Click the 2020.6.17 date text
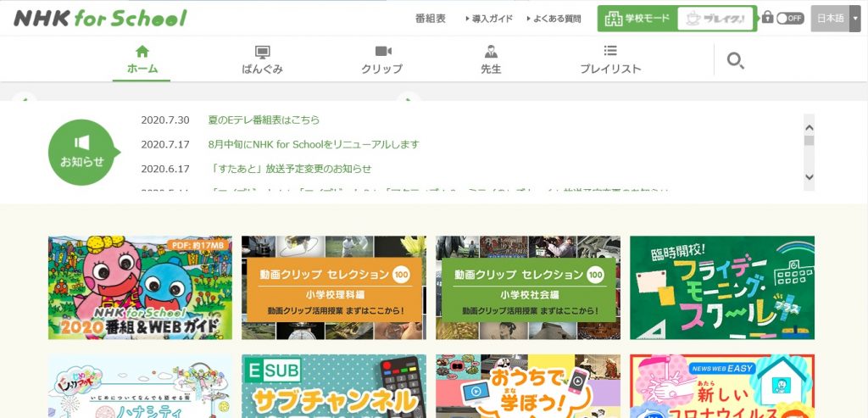Viewport: 868px width, 418px height. pyautogui.click(x=165, y=169)
